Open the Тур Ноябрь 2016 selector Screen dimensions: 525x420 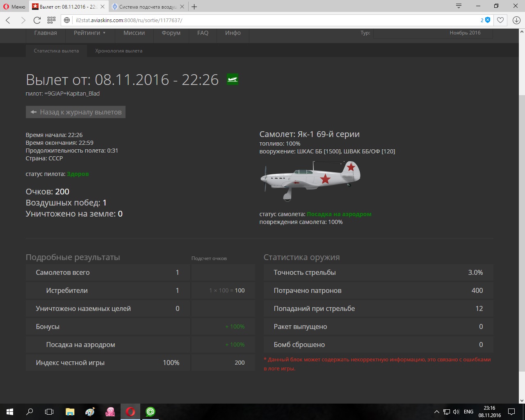pos(433,33)
